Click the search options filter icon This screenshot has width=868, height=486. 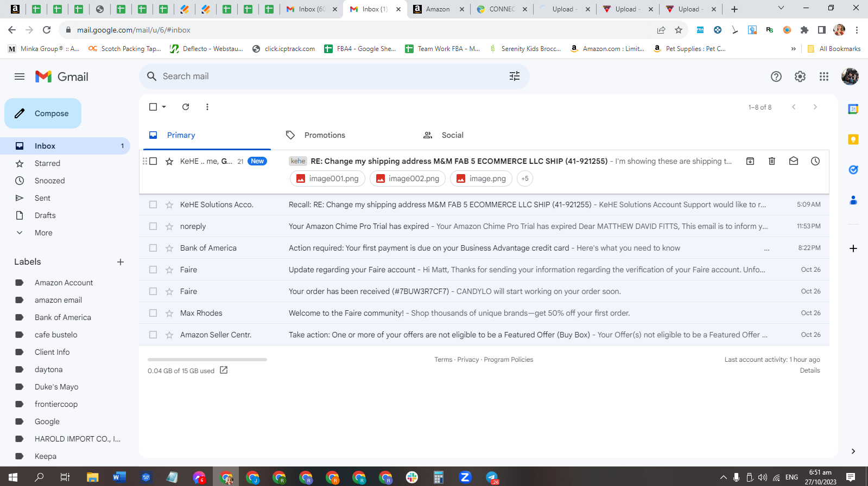[x=515, y=76]
